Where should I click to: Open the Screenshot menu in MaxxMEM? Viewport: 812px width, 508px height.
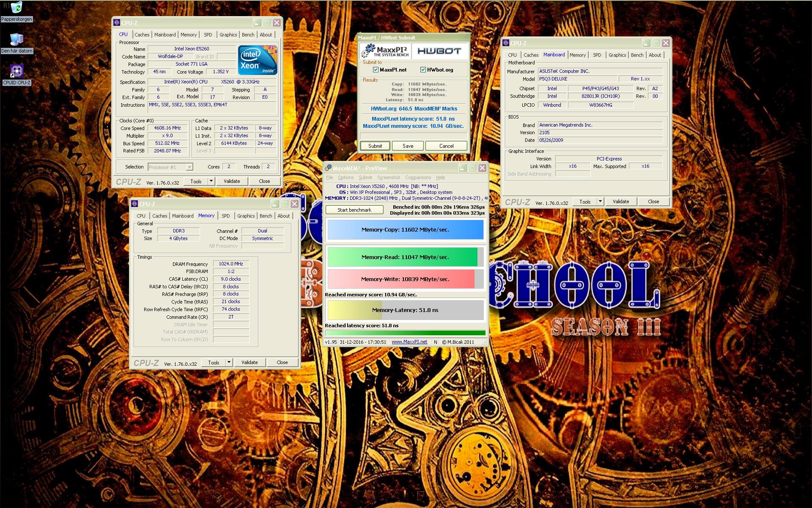pos(388,178)
